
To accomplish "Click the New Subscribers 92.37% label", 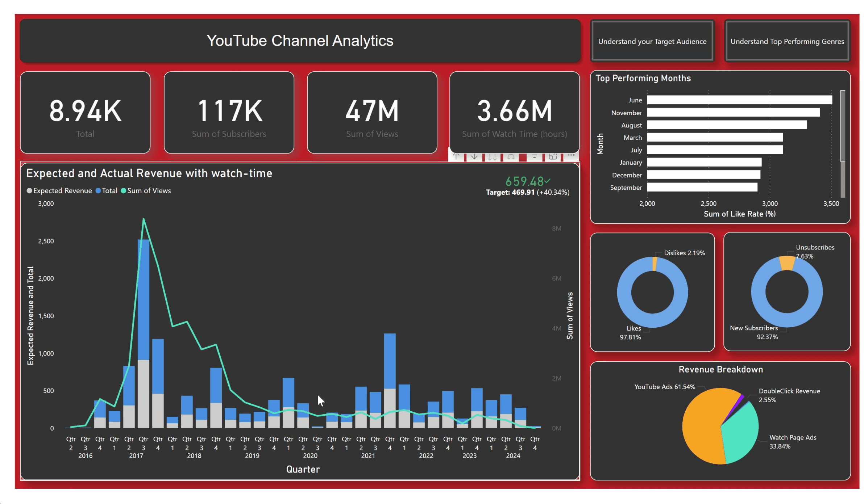I will point(754,332).
